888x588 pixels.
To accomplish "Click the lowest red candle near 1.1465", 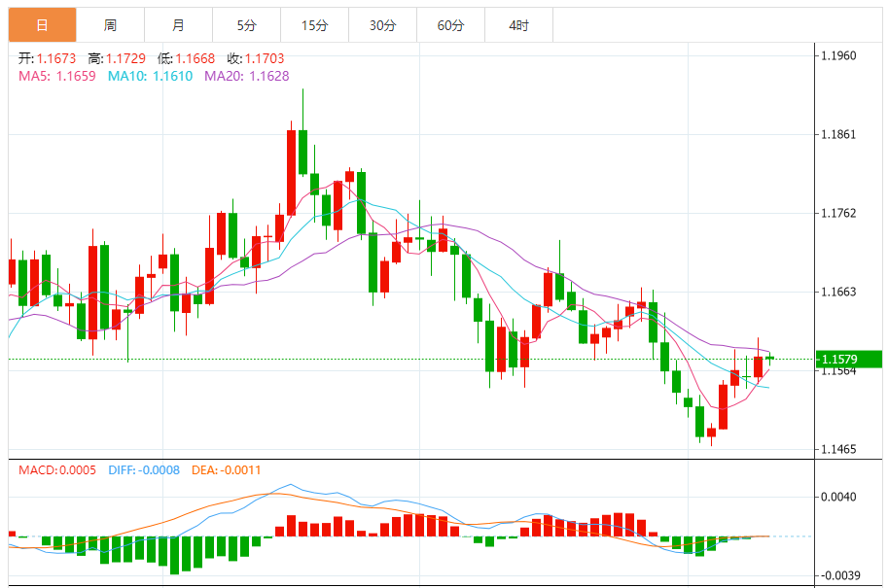I will click(711, 432).
